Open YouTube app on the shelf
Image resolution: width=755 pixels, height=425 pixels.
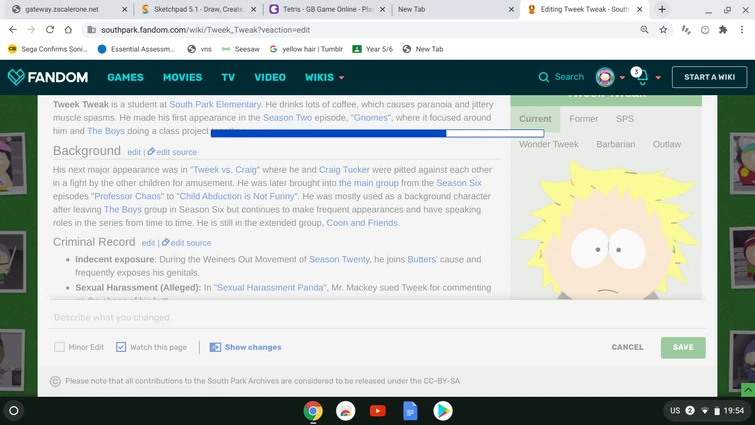pyautogui.click(x=378, y=411)
